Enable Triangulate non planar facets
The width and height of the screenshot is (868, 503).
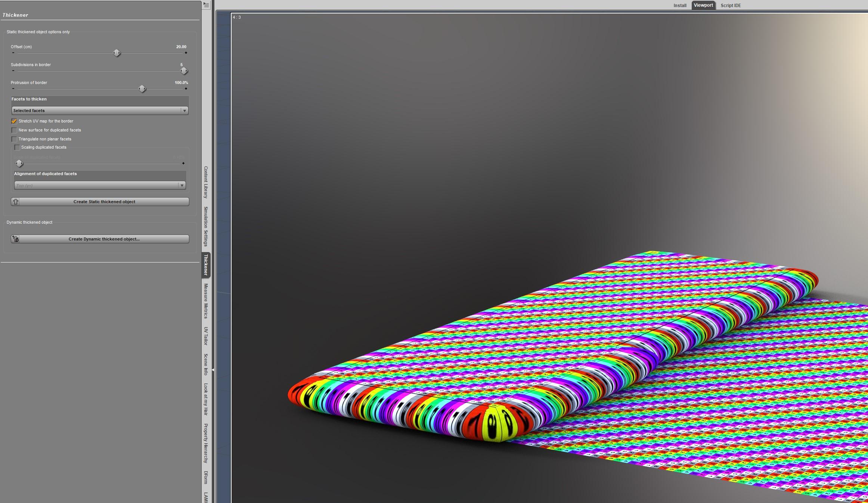[14, 139]
